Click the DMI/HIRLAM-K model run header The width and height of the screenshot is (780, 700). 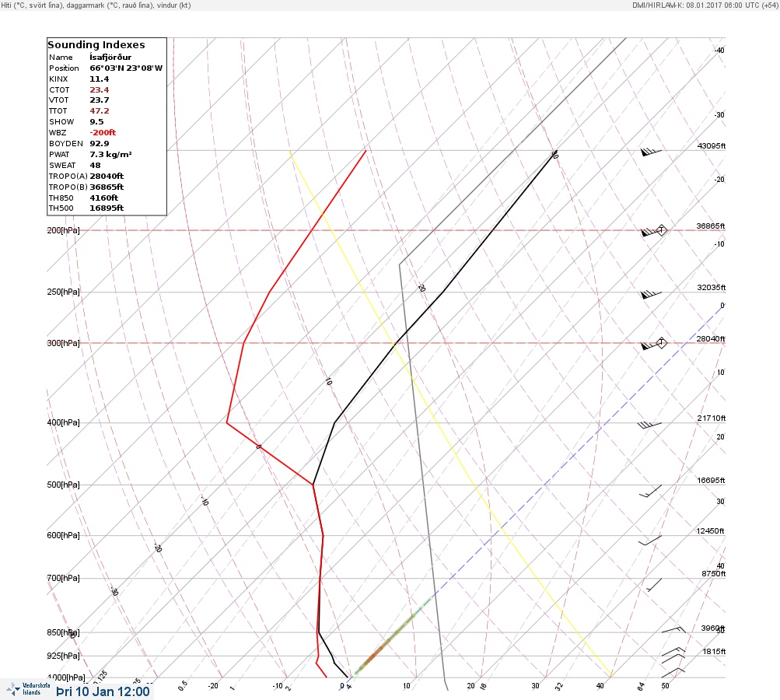pyautogui.click(x=705, y=5)
